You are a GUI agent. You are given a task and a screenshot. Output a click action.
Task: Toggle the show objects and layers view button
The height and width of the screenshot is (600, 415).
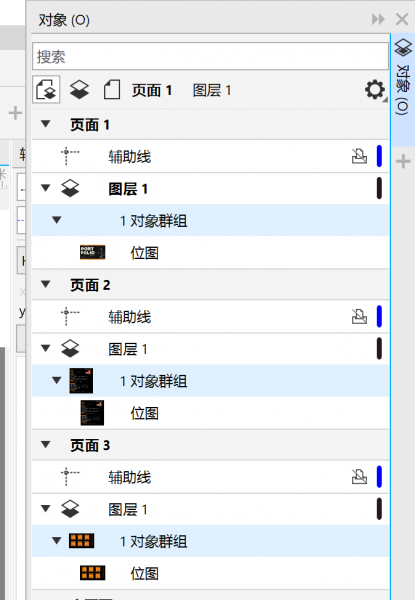[46, 90]
